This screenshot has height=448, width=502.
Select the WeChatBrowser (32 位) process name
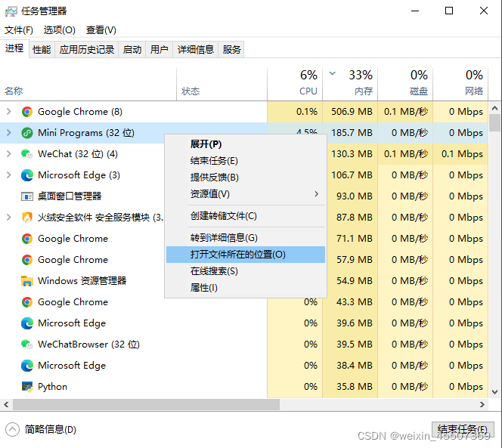pos(88,344)
